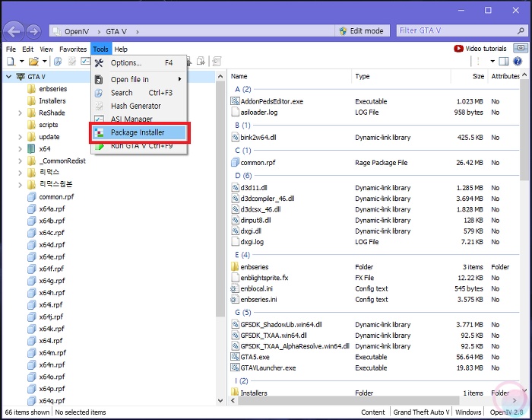The image size is (532, 420).
Task: Click the OpenIV breadcrumb segment
Action: click(77, 32)
